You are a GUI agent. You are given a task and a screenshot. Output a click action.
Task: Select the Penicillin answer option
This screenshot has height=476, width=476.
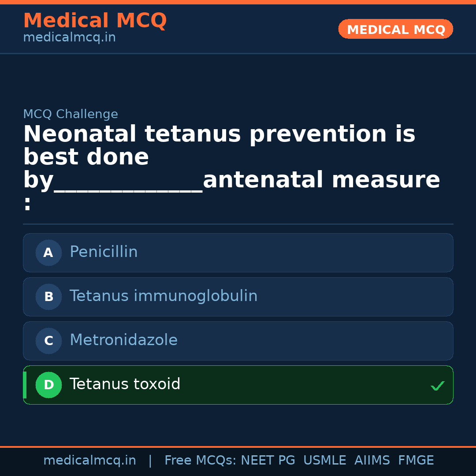click(x=238, y=253)
